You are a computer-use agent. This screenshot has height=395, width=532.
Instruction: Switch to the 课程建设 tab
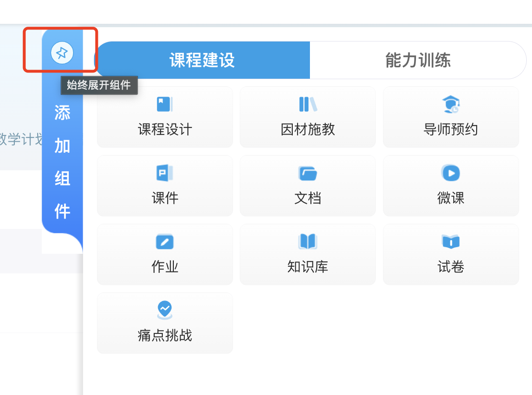[x=201, y=60]
